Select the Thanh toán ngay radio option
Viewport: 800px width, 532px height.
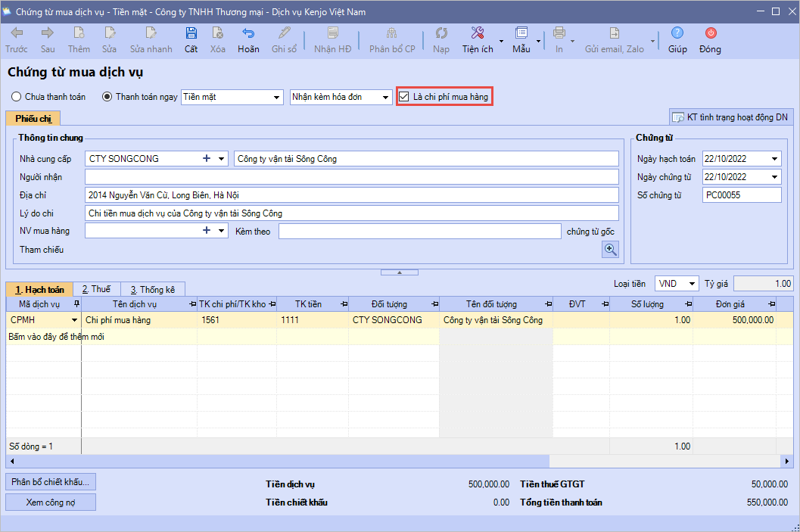pos(107,97)
